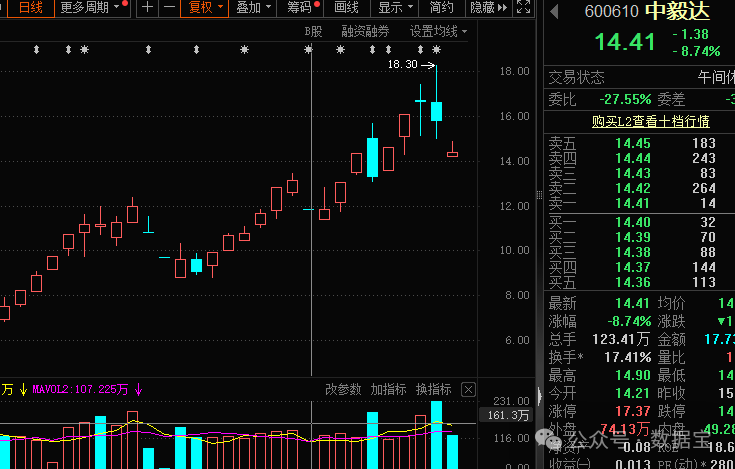
Task: Click the 买一 14.40 order row
Action: [x=632, y=222]
